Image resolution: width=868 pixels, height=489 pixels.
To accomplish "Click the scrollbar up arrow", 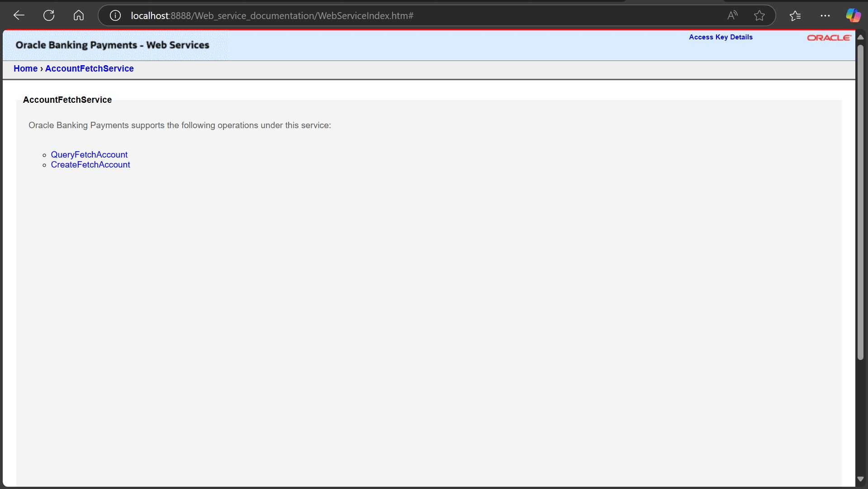I will pyautogui.click(x=860, y=37).
